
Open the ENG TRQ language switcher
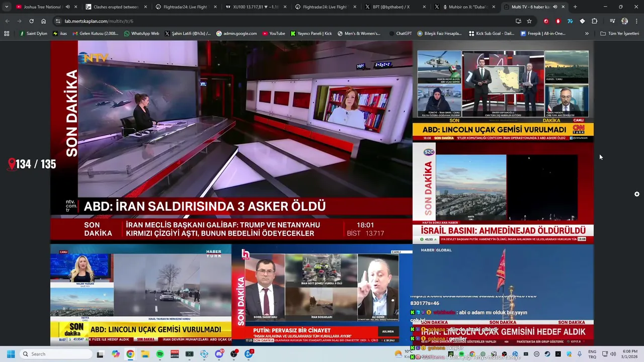point(592,354)
